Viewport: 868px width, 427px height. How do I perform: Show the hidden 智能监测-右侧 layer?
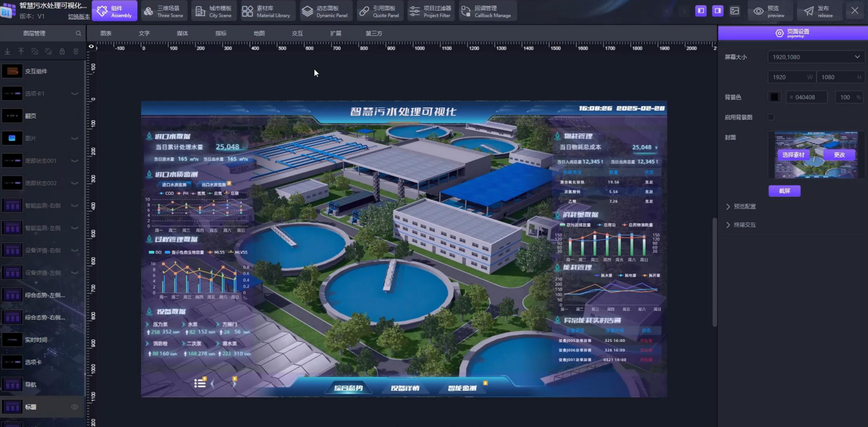point(75,206)
